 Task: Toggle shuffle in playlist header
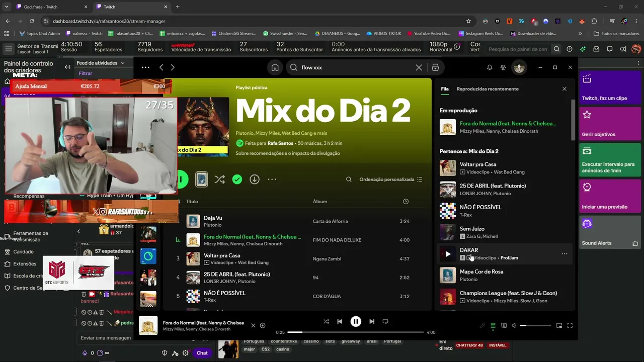point(219,179)
